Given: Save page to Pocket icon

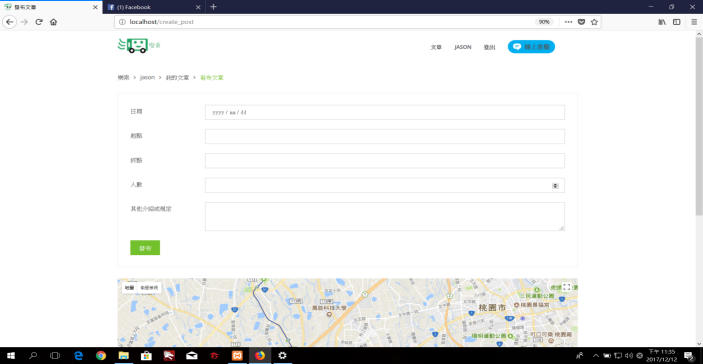Looking at the screenshot, I should [581, 22].
